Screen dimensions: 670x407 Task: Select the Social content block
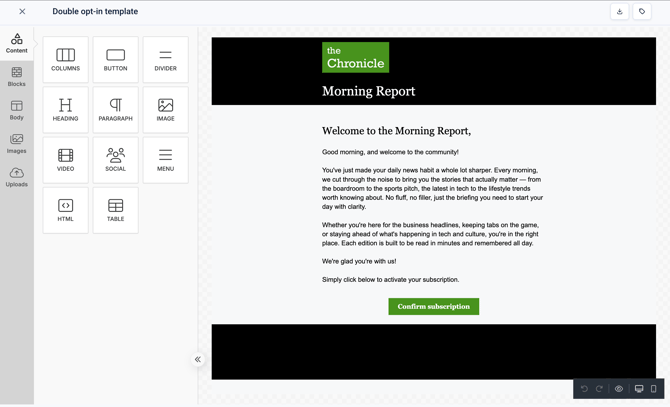115,160
